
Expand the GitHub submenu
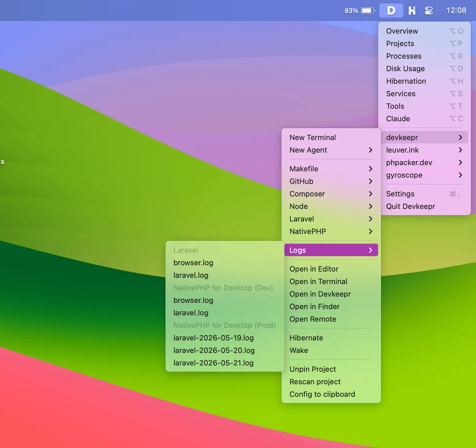pyautogui.click(x=331, y=181)
